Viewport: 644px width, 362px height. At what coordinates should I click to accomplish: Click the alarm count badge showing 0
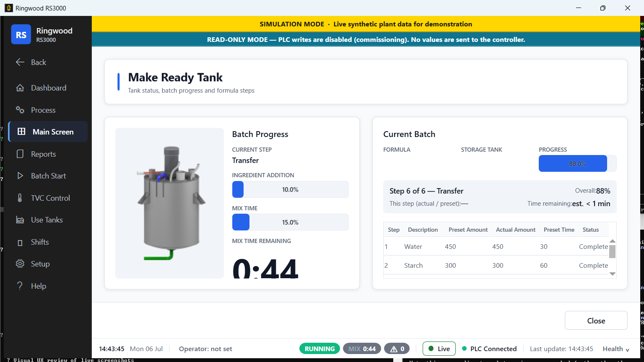click(397, 349)
